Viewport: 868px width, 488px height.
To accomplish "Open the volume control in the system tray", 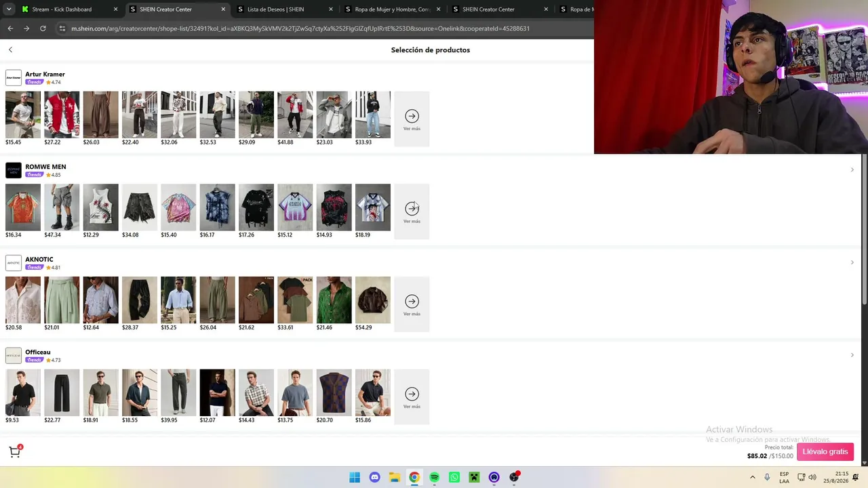I will tap(812, 477).
